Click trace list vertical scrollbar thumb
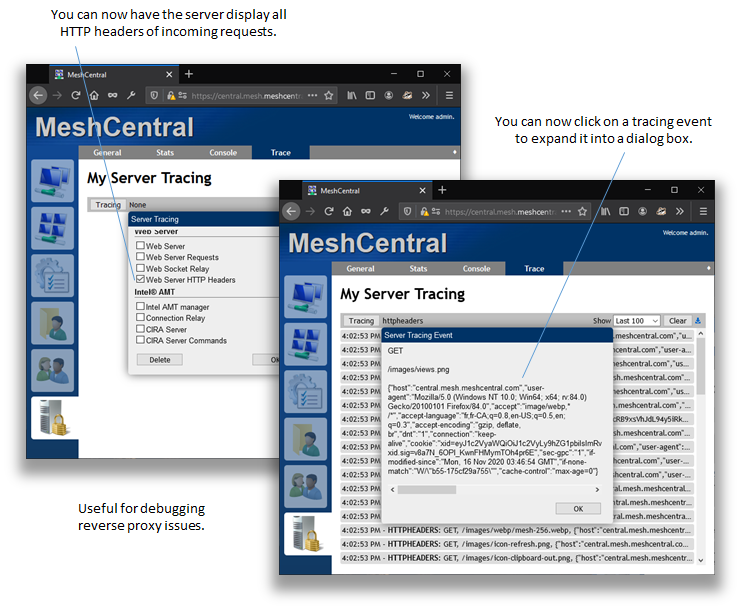The image size is (741, 610). (x=700, y=367)
